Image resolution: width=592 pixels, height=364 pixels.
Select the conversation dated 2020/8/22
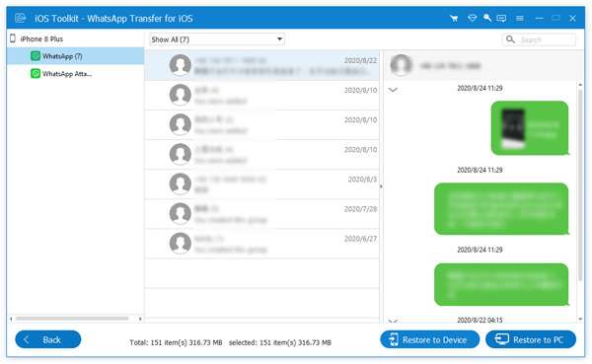[262, 65]
